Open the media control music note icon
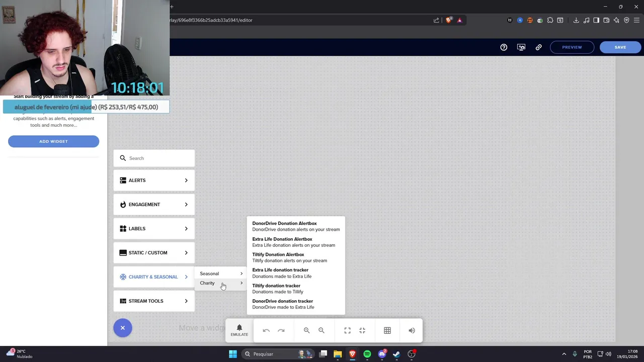The height and width of the screenshot is (362, 644). (x=586, y=20)
